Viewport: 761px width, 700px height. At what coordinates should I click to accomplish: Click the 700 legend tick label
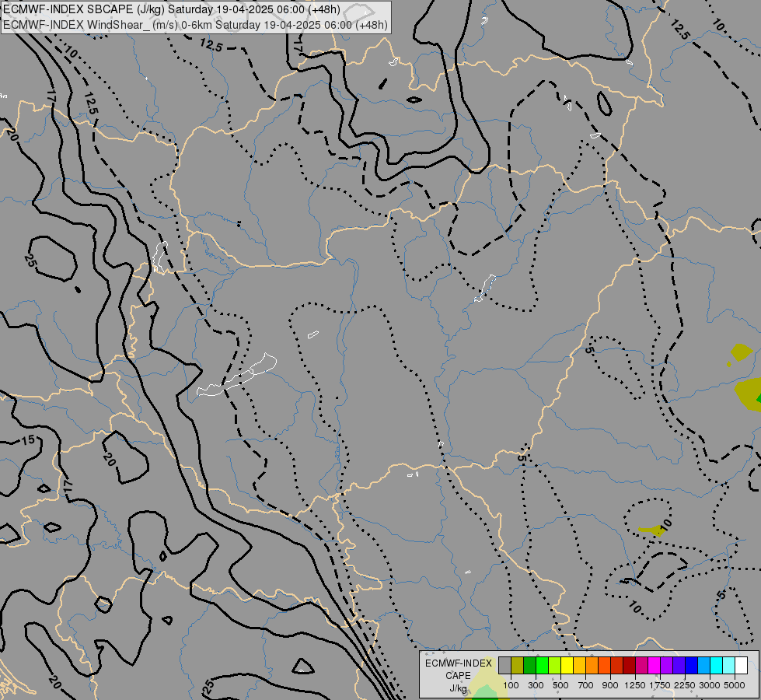[586, 685]
